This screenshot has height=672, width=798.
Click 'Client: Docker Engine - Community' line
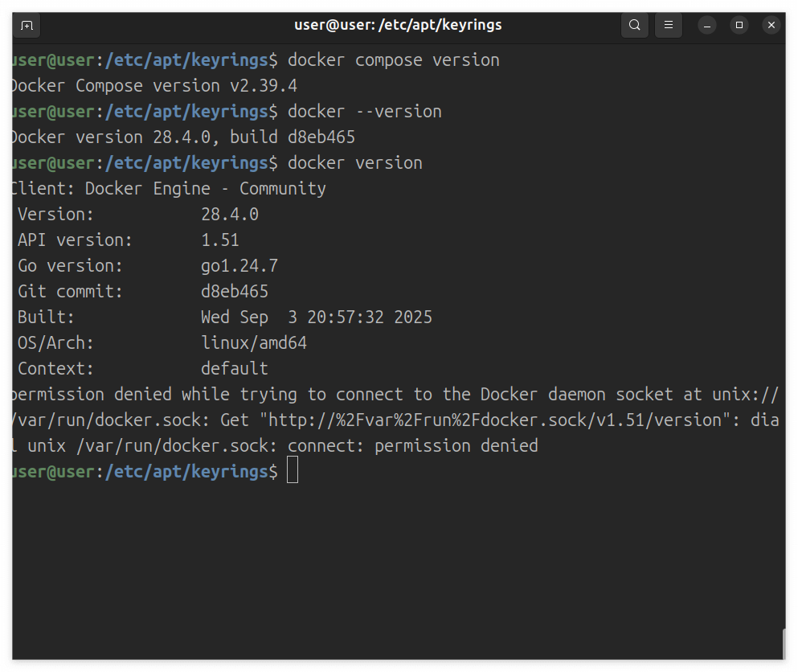tap(169, 188)
